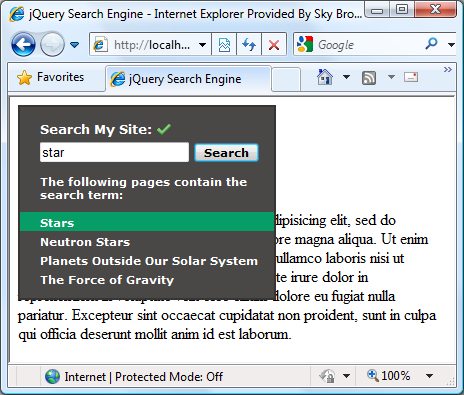
Task: Switch to the jQuery Search Engine tab
Action: (188, 79)
